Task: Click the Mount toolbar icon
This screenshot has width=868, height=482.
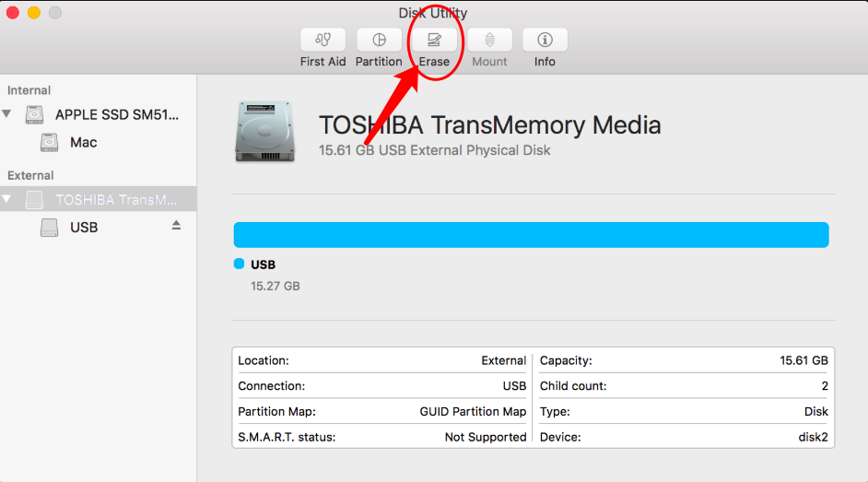Action: tap(489, 41)
